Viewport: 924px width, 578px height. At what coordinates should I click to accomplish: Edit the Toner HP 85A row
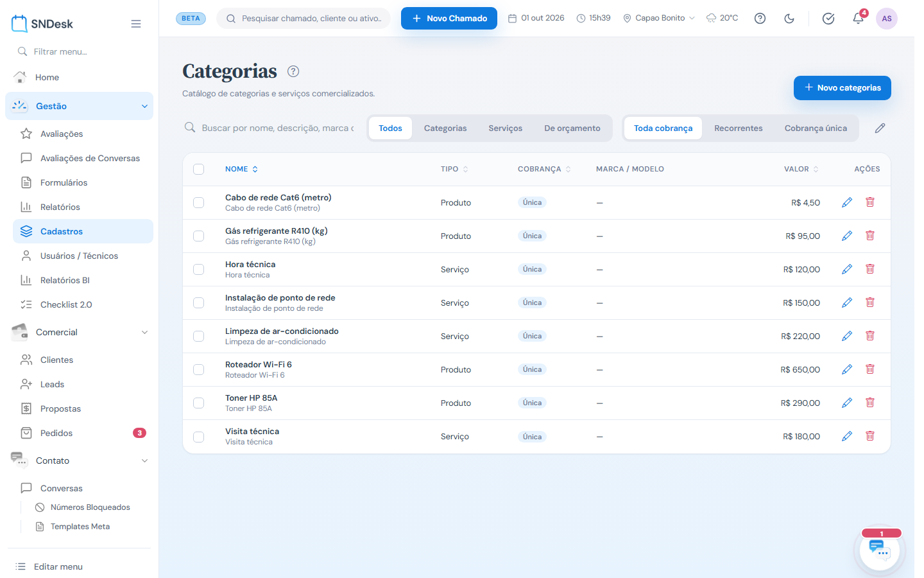pos(847,403)
